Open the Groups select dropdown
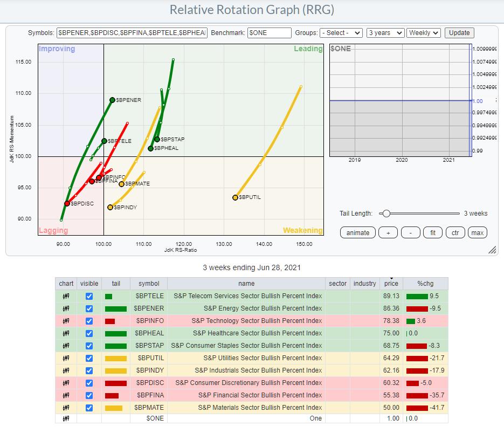The width and height of the screenshot is (504, 433). [341, 33]
